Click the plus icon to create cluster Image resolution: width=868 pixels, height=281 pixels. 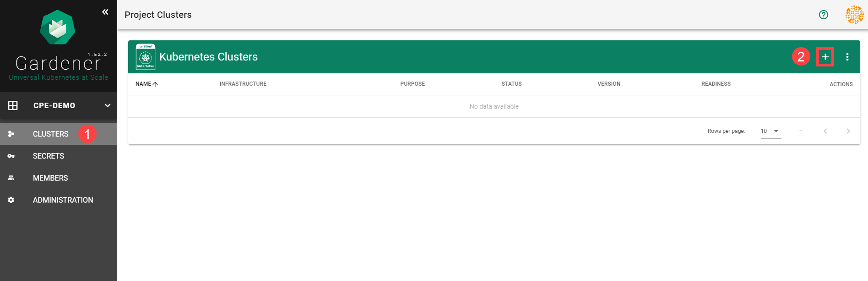click(x=825, y=57)
